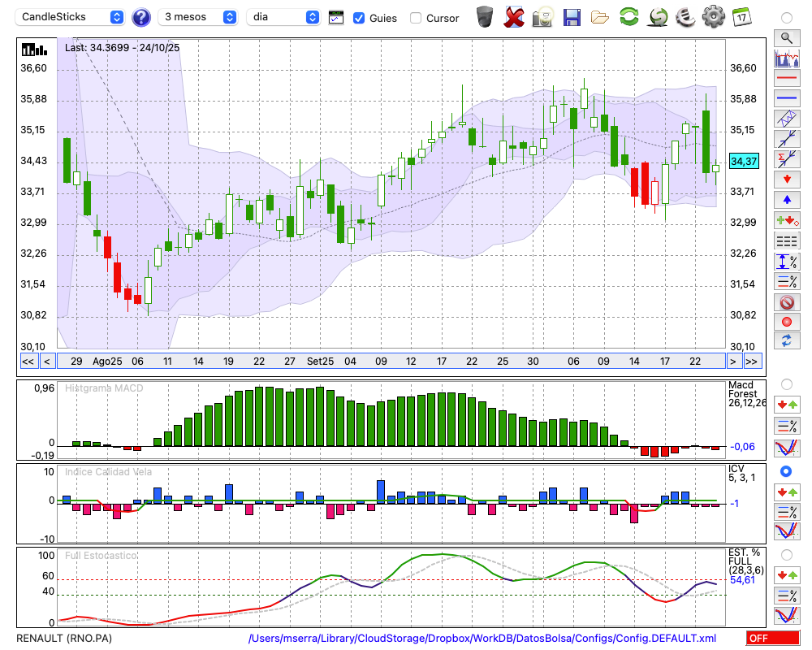The width and height of the screenshot is (812, 650).
Task: Click the 34,37 current price label
Action: point(744,161)
